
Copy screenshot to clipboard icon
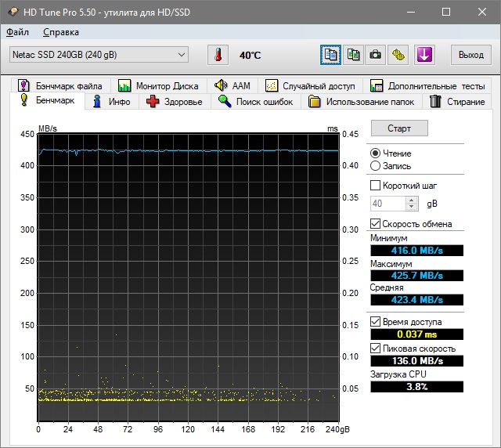pyautogui.click(x=353, y=55)
